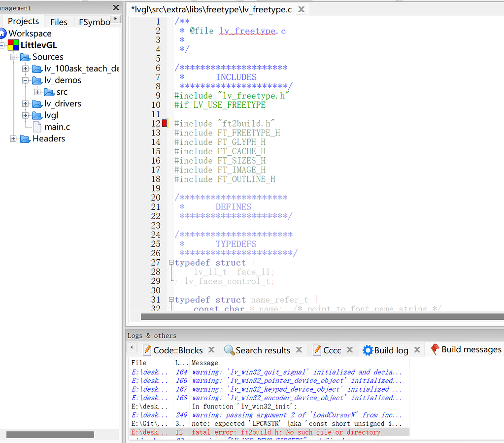
Task: Collapse the lv_demos folder
Action: (25, 80)
